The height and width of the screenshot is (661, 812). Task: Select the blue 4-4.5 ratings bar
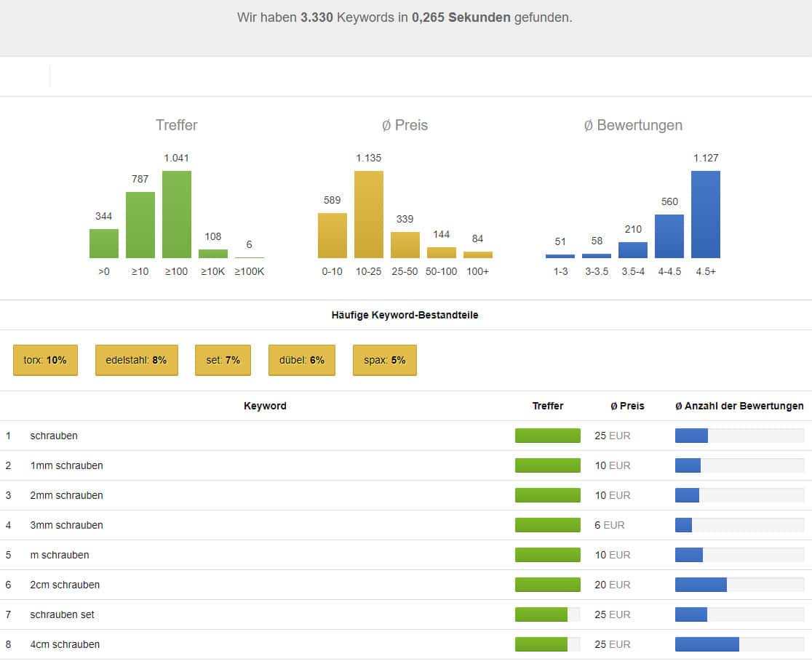(669, 236)
